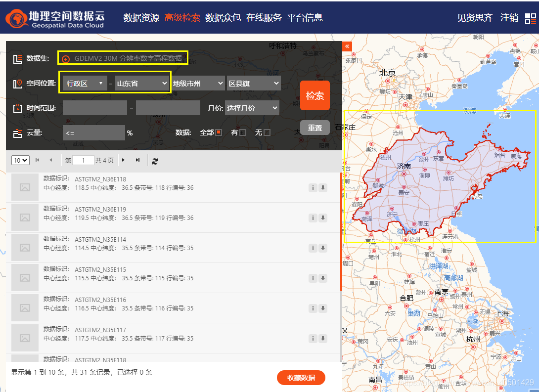Click the end date input field
The width and height of the screenshot is (539, 392).
pos(168,108)
